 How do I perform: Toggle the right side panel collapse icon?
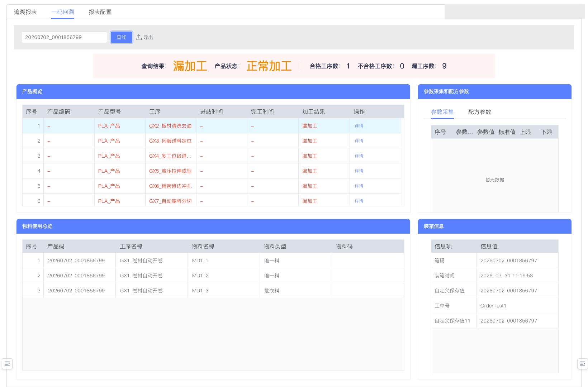582,364
